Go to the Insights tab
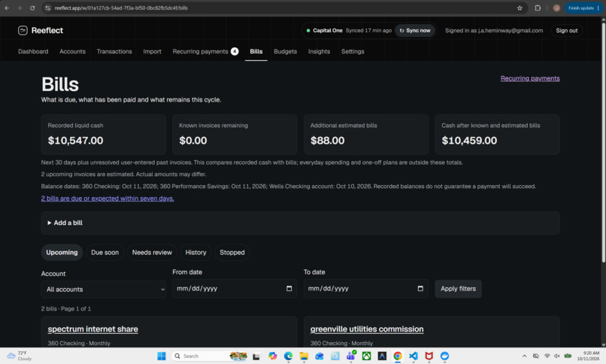 [x=319, y=51]
